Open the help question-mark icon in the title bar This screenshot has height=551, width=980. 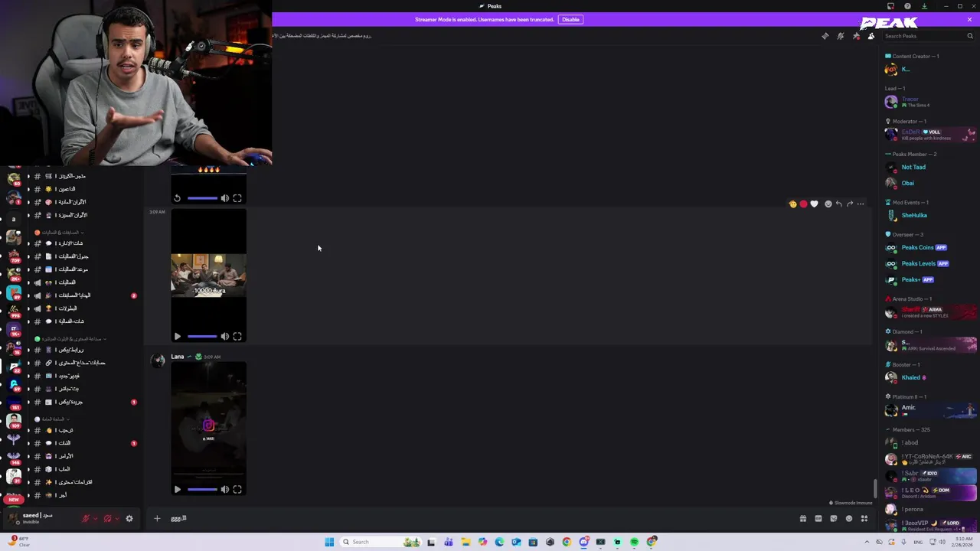907,6
